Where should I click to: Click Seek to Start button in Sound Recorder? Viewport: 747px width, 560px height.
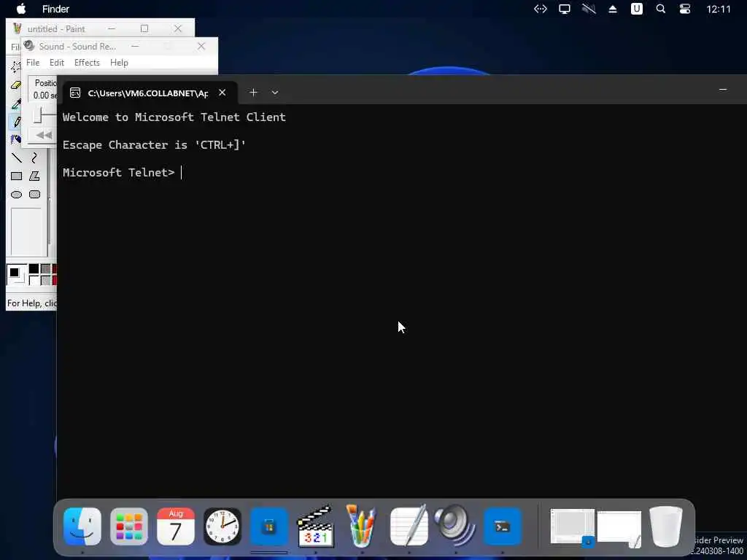coord(43,135)
